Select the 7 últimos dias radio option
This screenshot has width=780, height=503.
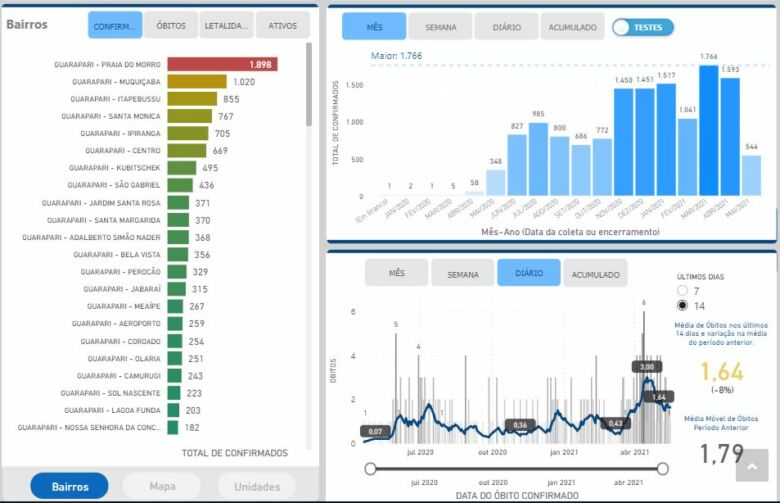(683, 290)
